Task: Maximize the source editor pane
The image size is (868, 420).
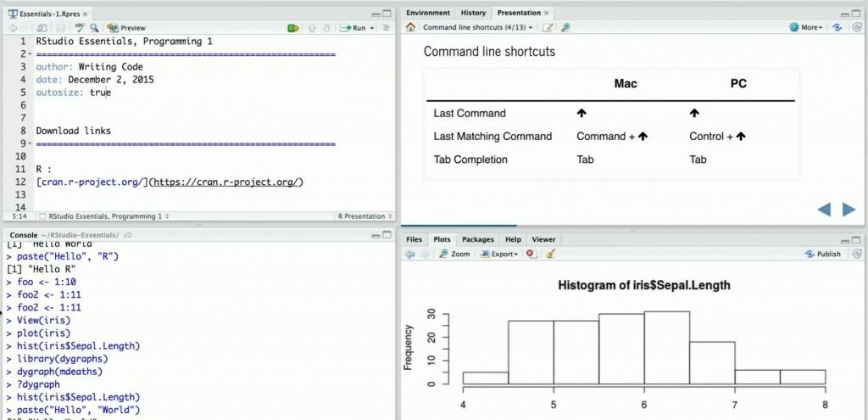Action: coord(387,14)
